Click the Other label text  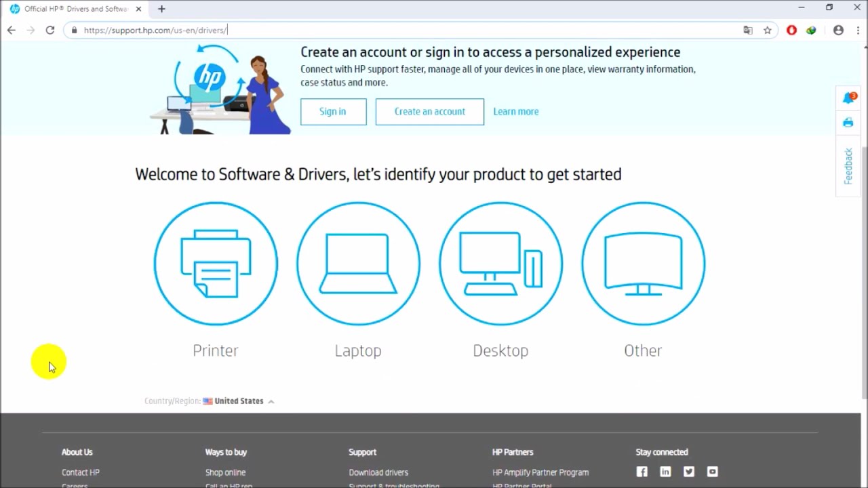(x=643, y=350)
